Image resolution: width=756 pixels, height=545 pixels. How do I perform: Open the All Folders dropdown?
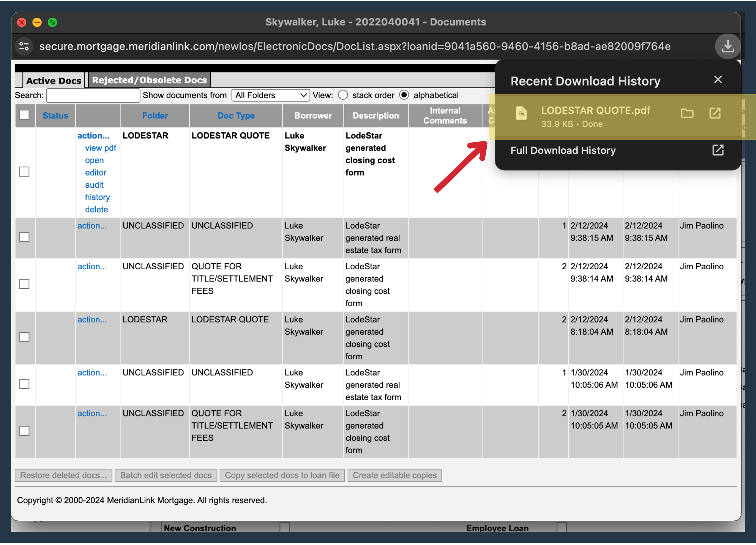point(271,95)
